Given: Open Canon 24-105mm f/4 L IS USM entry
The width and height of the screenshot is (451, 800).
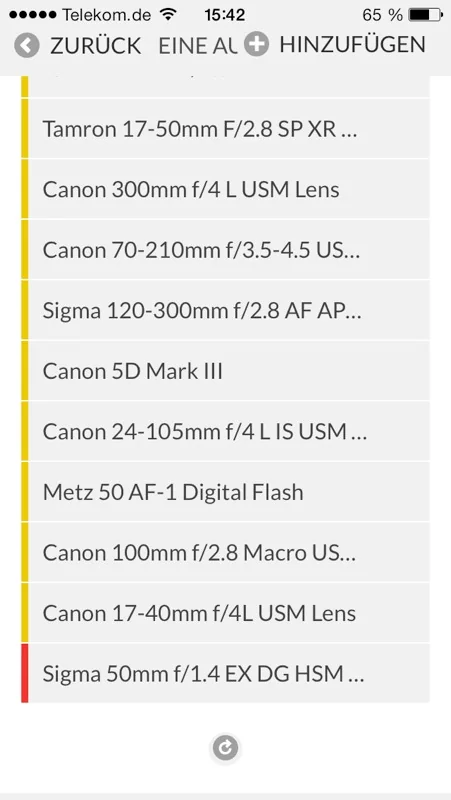Looking at the screenshot, I should (x=226, y=432).
